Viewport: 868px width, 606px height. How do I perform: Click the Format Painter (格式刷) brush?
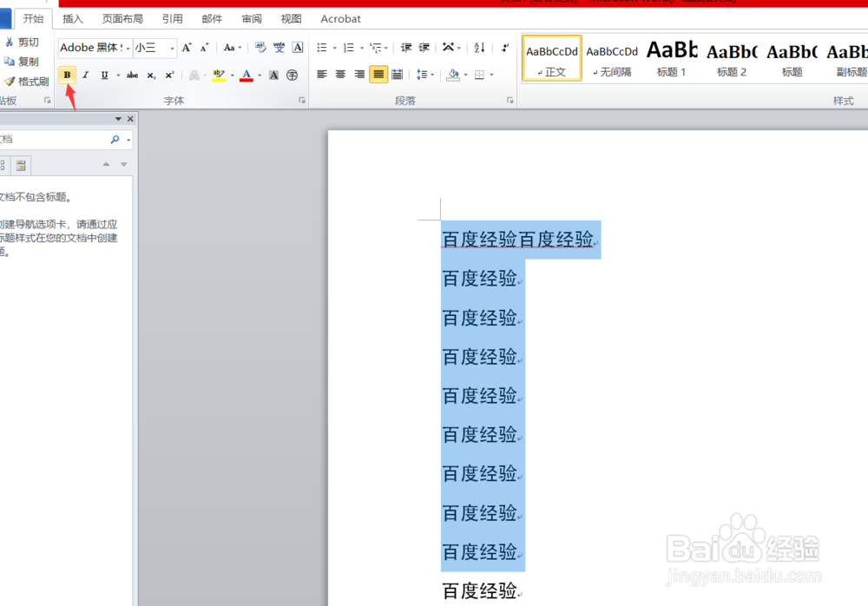tap(27, 82)
